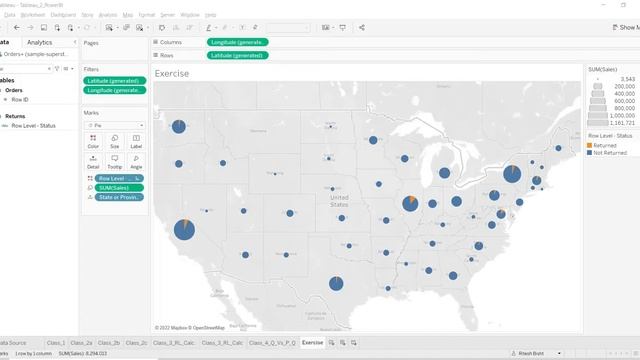Click the blue Not Returned legend swatch
This screenshot has height=360, width=640.
589,153
